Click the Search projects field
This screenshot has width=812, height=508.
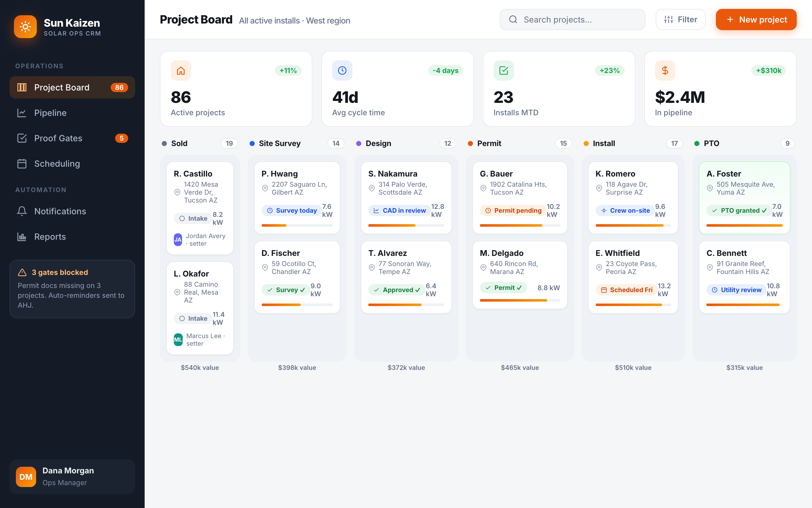pyautogui.click(x=572, y=19)
